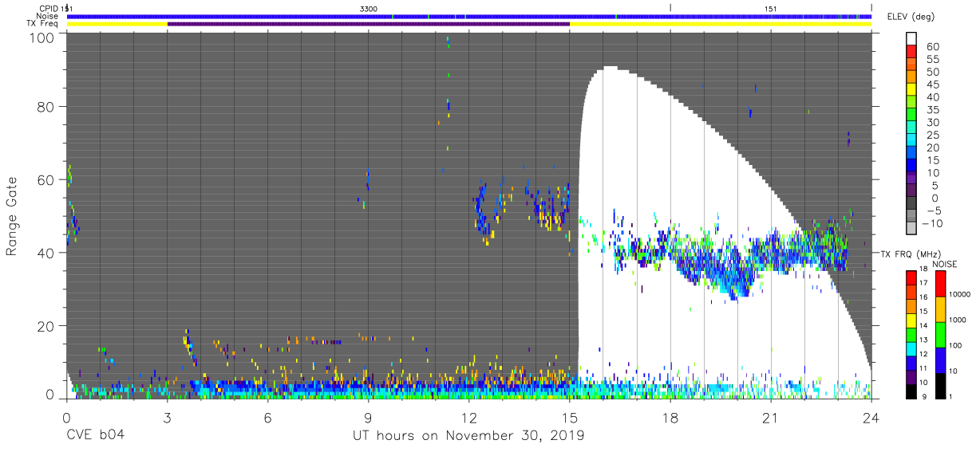This screenshot has height=452, width=980.
Task: Click the '60' tick on Range Gate axis
Action: 46,180
